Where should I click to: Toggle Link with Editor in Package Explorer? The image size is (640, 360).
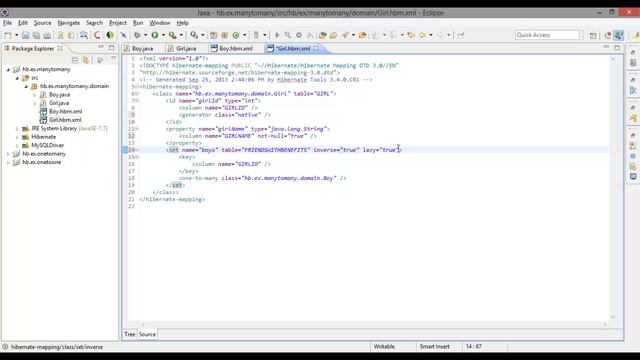[x=86, y=60]
